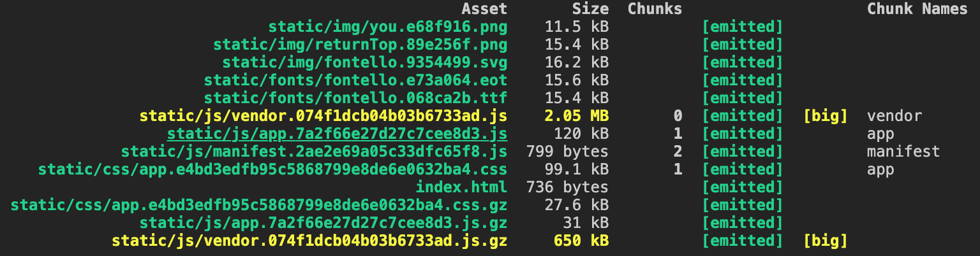Click the underlined static/js/app.7a2f66e27d27c7cee8d3.js path
The height and width of the screenshot is (256, 980).
click(x=337, y=134)
